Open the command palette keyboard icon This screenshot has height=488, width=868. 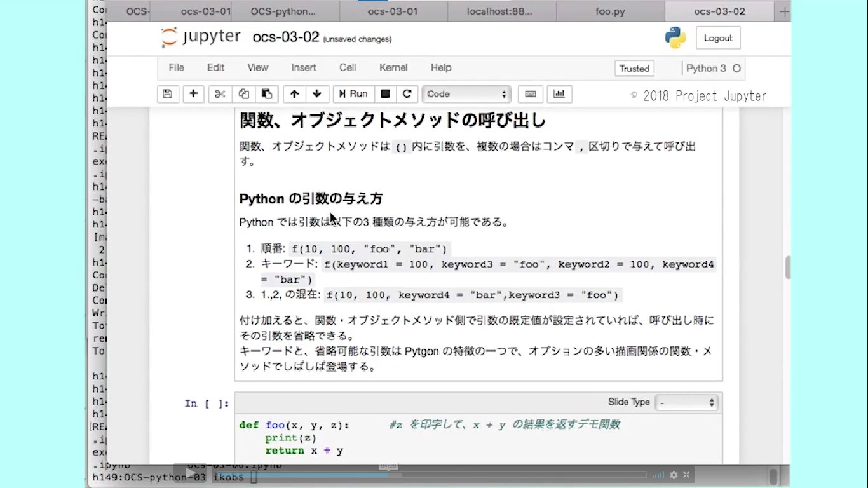[x=531, y=93]
